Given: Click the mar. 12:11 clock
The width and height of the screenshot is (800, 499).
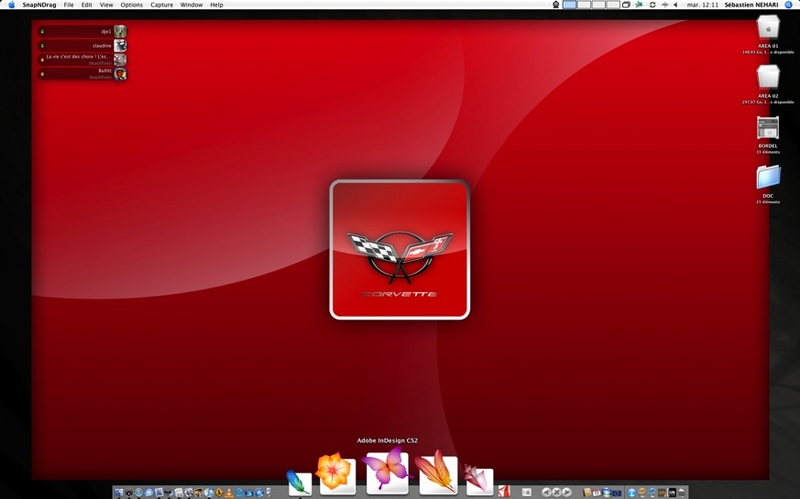Looking at the screenshot, I should pyautogui.click(x=702, y=5).
